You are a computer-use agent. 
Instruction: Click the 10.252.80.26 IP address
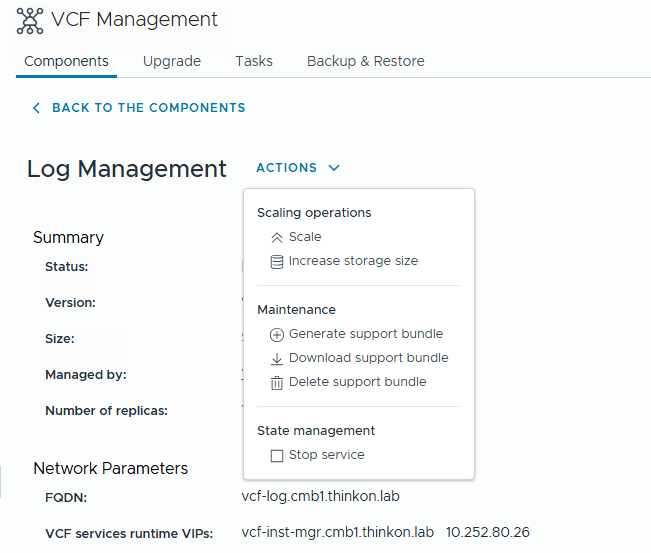[488, 533]
